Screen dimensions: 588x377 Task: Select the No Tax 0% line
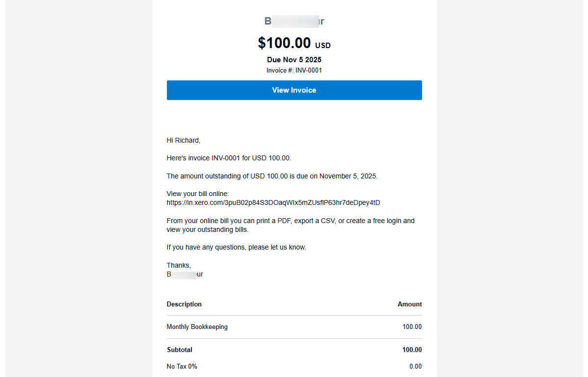(182, 366)
